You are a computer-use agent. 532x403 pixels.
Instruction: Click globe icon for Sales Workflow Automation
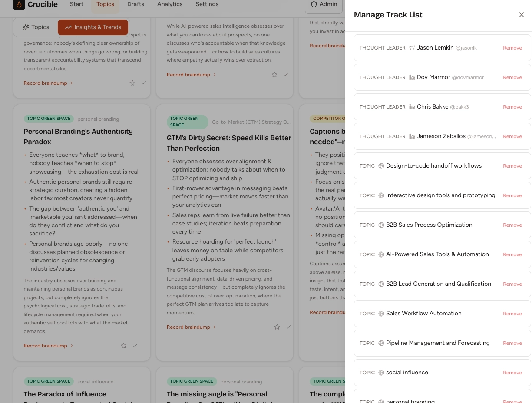(x=381, y=314)
